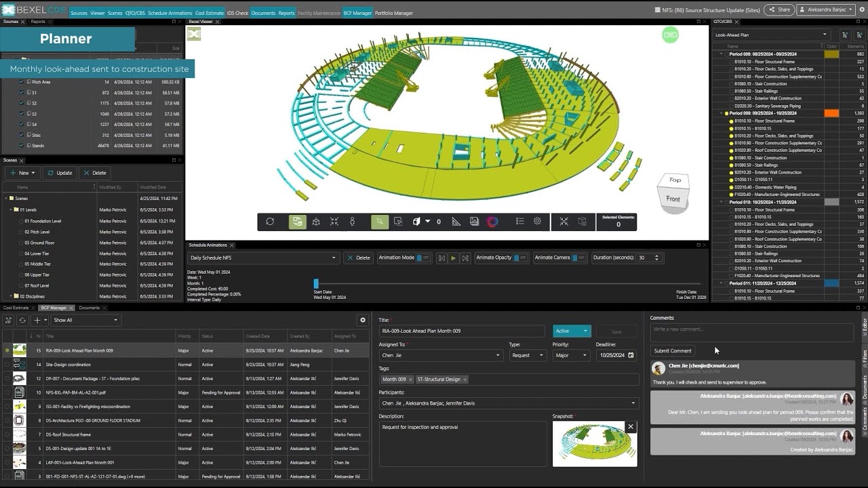Click the BCF Manager tools icon beside refresh
Viewport: 868px width, 488px height.
[x=9, y=320]
